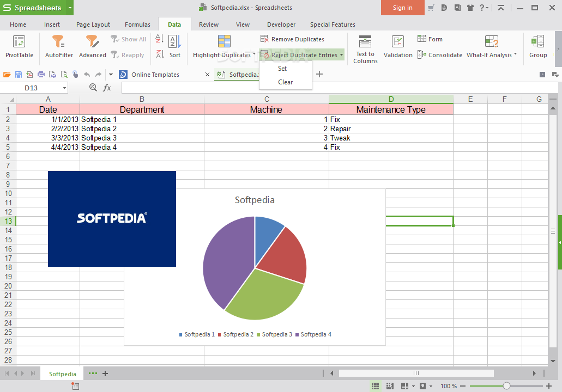Click the Highlight Duplicates icon

[x=224, y=41]
